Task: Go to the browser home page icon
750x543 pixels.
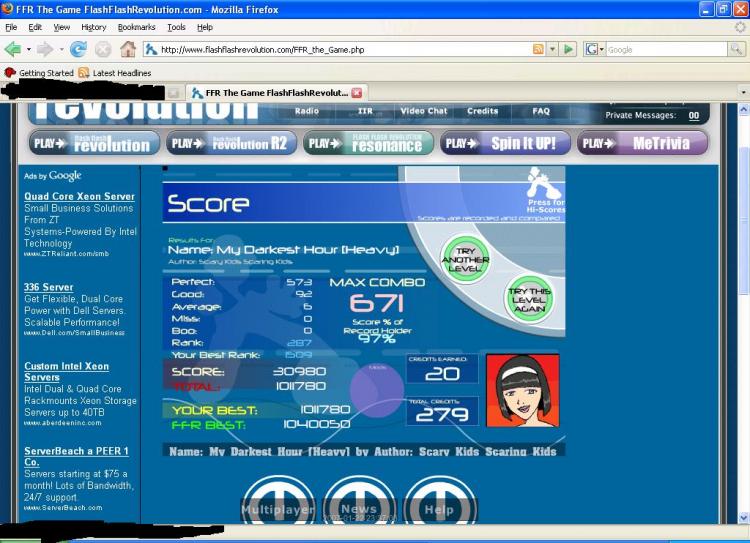Action: (127, 49)
